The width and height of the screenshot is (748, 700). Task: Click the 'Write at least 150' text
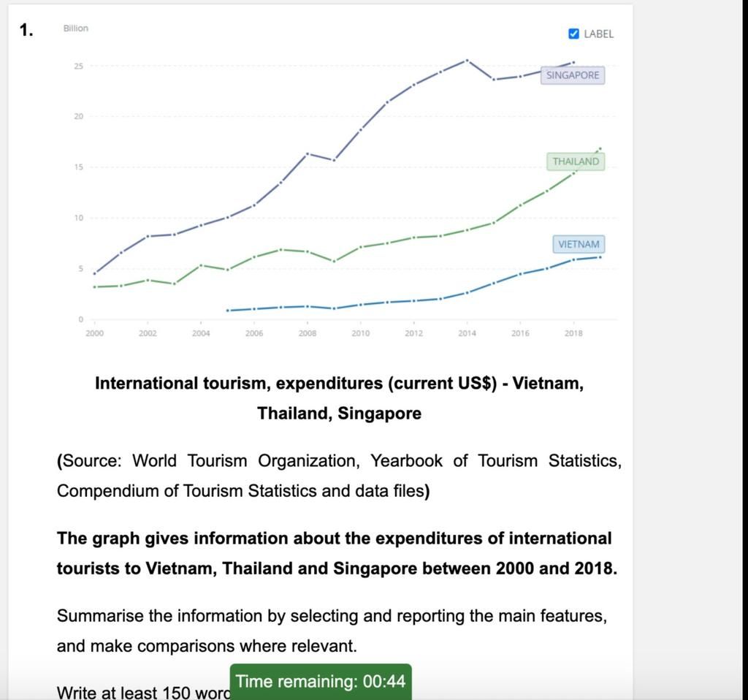(x=143, y=693)
